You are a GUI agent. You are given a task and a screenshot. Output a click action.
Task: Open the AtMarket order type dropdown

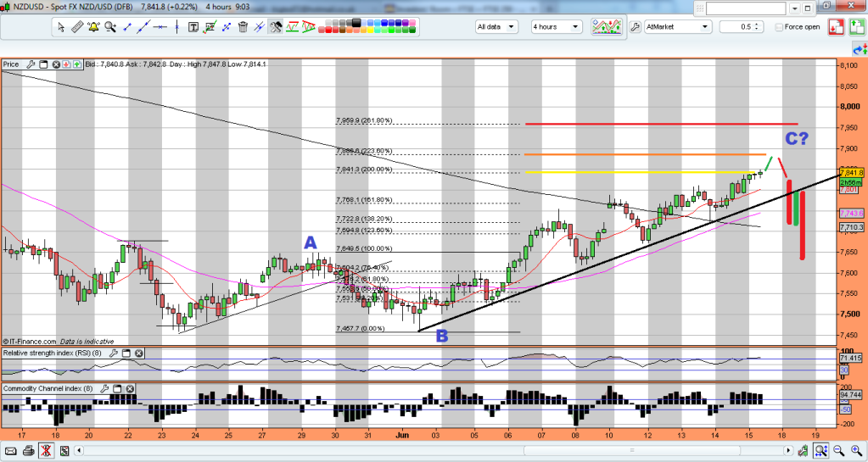pos(678,26)
